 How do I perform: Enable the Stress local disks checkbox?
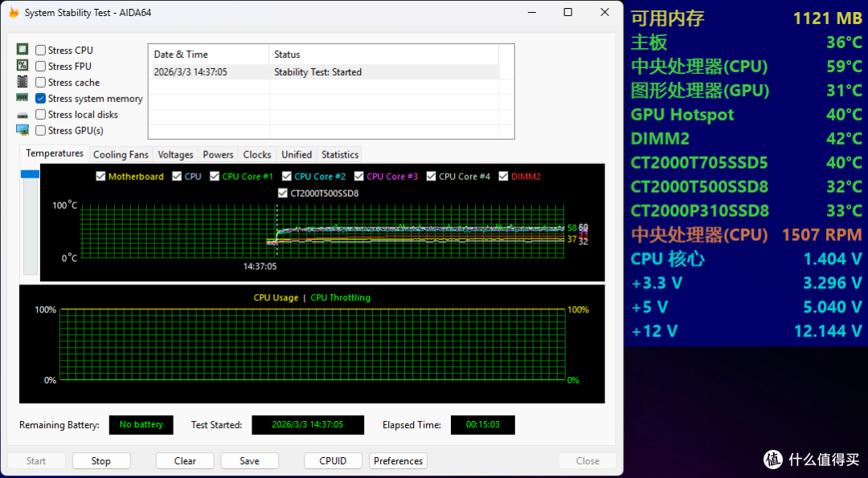pos(40,115)
